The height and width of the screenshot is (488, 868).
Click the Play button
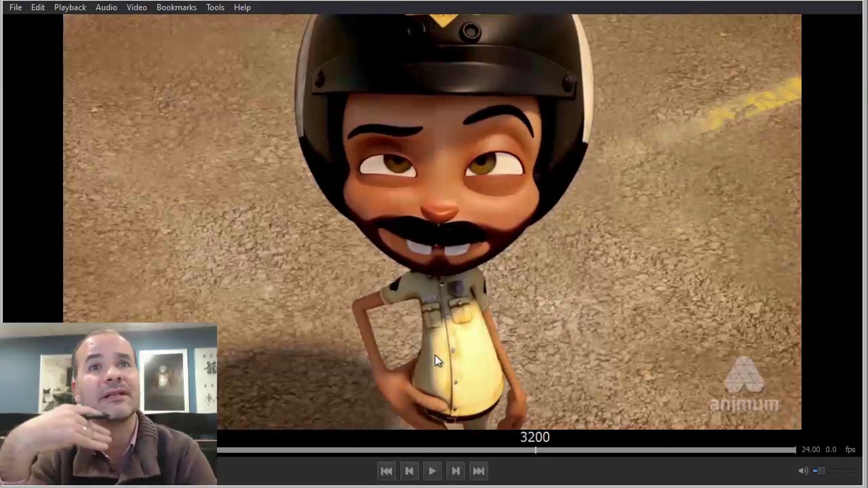tap(432, 471)
